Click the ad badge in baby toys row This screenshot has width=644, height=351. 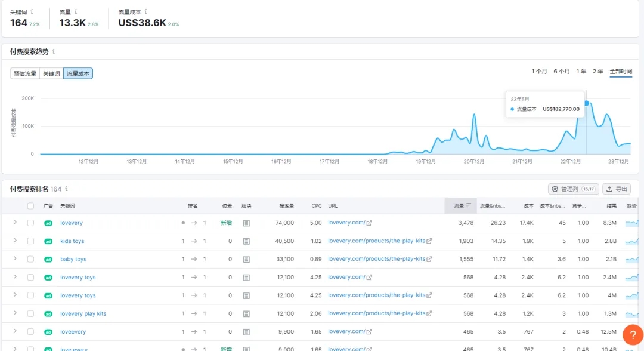pyautogui.click(x=48, y=260)
